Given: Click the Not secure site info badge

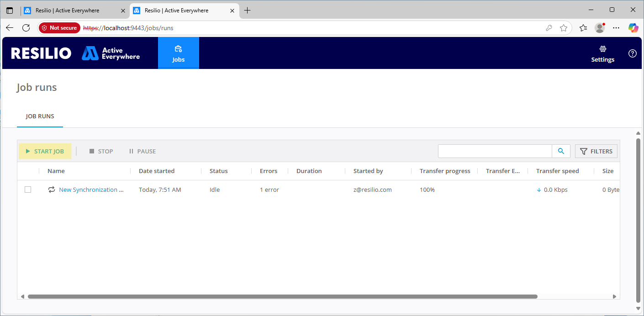Looking at the screenshot, I should pos(59,28).
